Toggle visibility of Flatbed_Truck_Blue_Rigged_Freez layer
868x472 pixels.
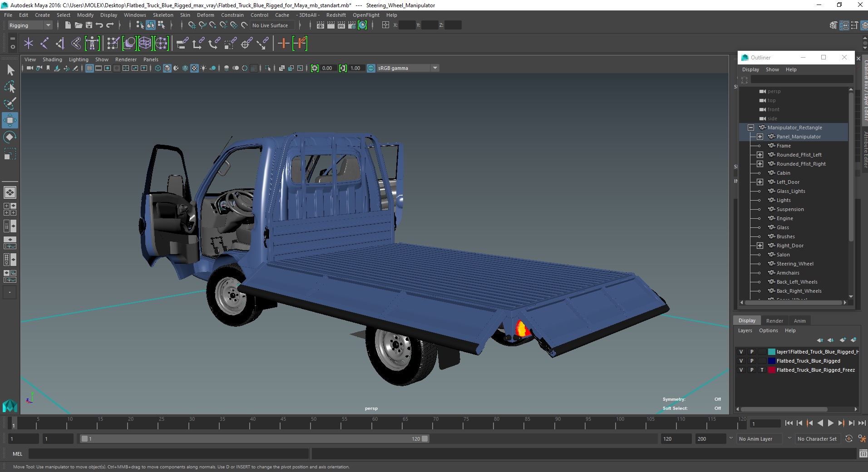tap(741, 370)
